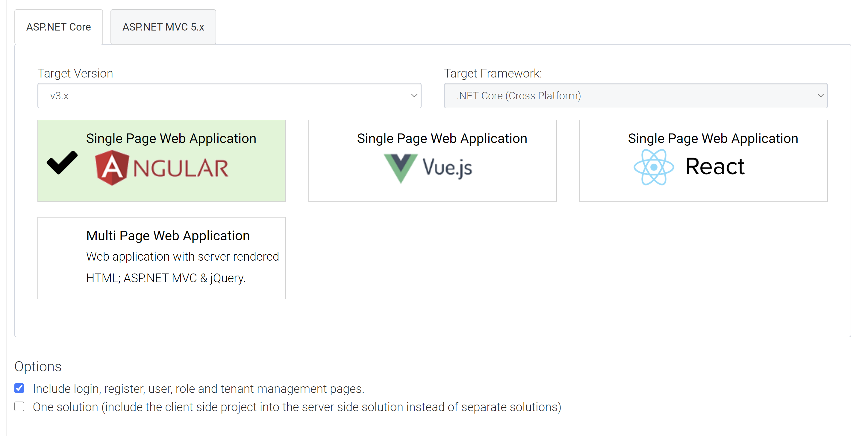Click the React wordmark text
Image resolution: width=868 pixels, height=436 pixels.
[715, 166]
